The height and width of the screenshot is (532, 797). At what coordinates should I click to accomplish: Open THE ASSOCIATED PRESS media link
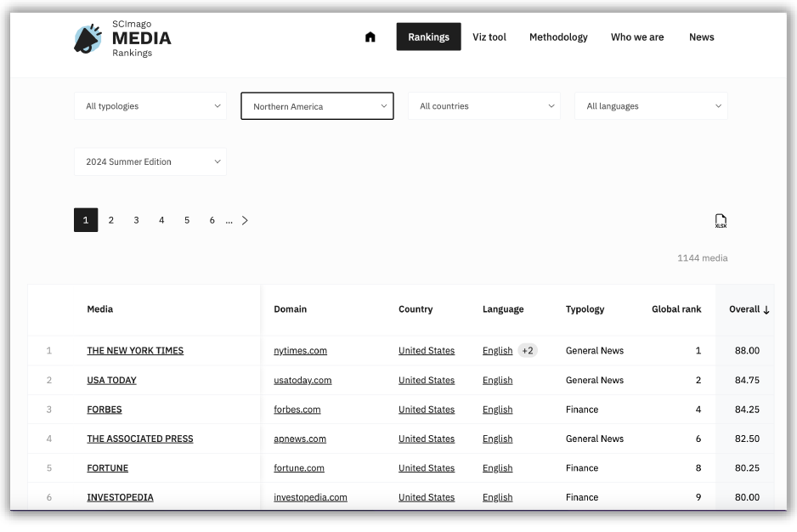click(x=140, y=439)
